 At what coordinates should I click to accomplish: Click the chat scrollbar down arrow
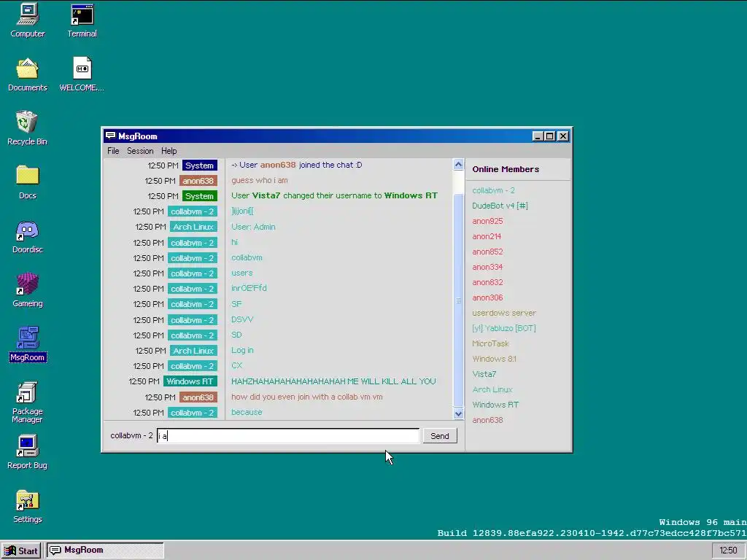click(x=458, y=413)
